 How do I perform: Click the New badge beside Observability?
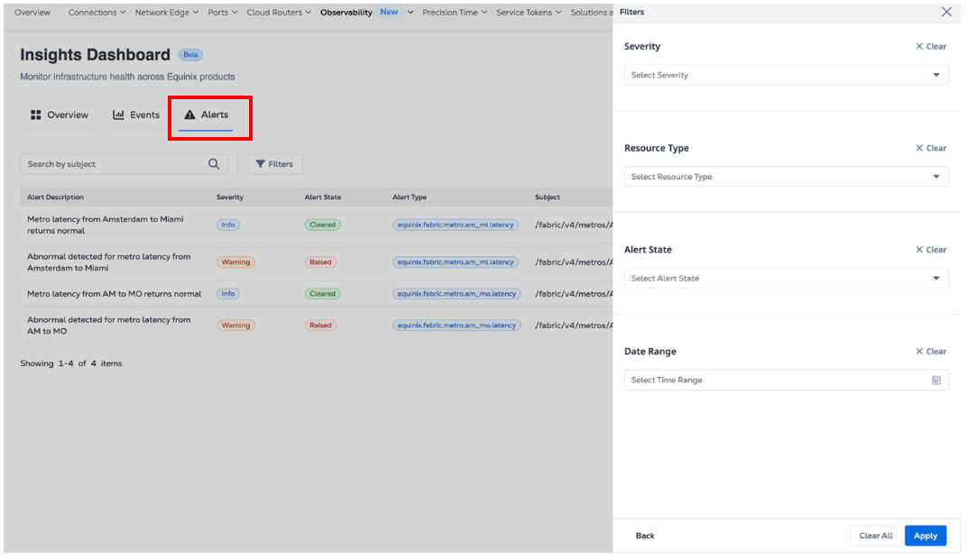click(x=389, y=12)
